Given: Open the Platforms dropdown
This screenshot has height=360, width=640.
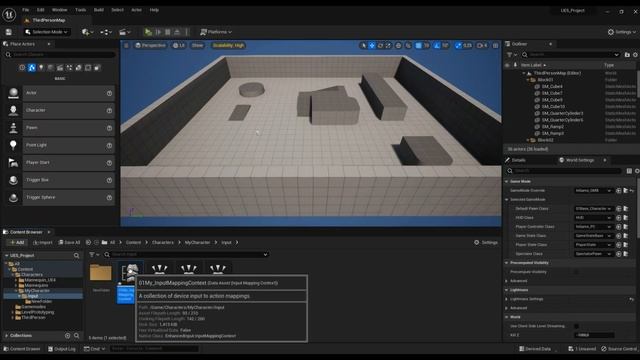Looking at the screenshot, I should pos(216,32).
